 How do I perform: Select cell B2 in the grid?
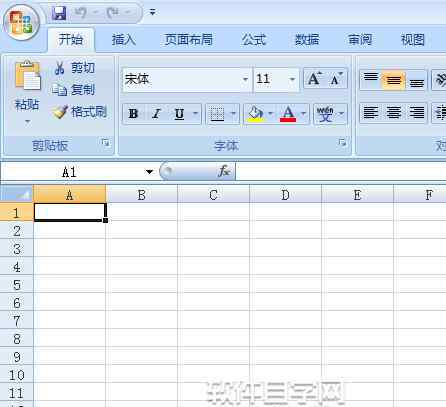click(142, 230)
